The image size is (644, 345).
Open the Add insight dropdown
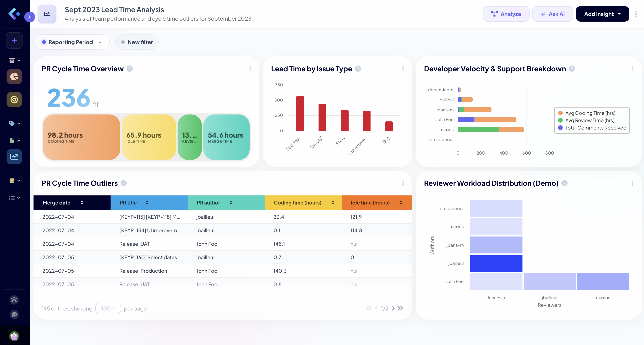tap(602, 14)
